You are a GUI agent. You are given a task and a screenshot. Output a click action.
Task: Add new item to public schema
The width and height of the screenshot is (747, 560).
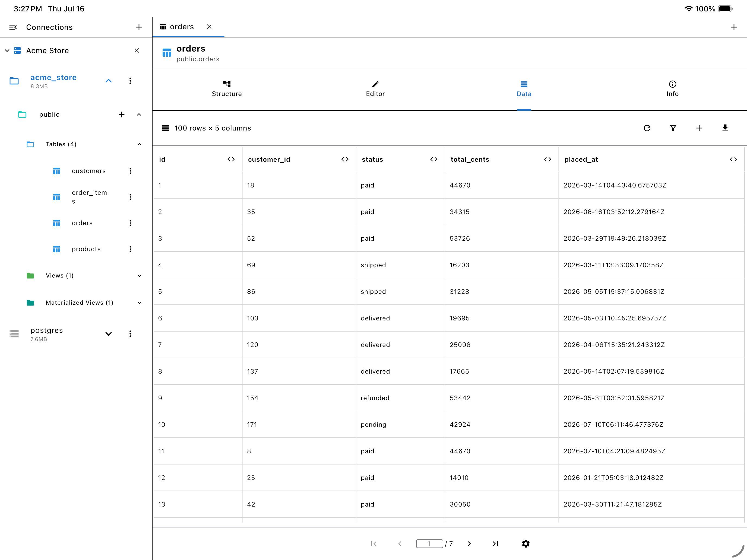point(122,114)
